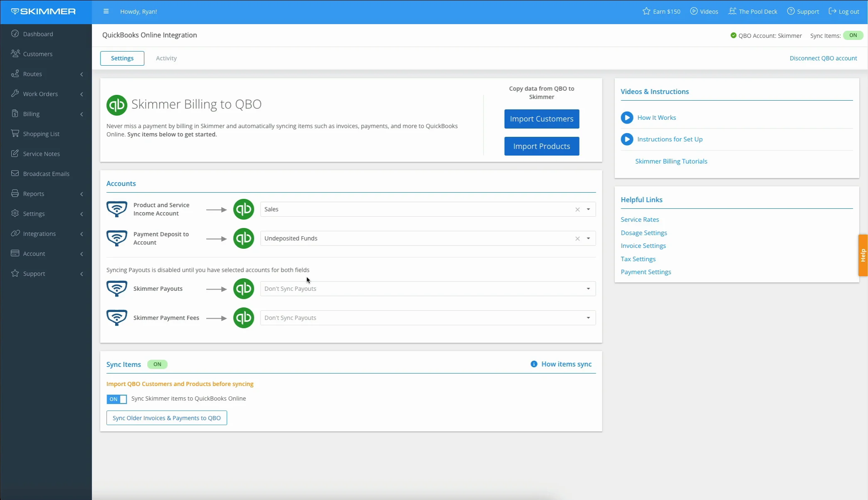
Task: Click the Reports printer icon
Action: coord(15,193)
